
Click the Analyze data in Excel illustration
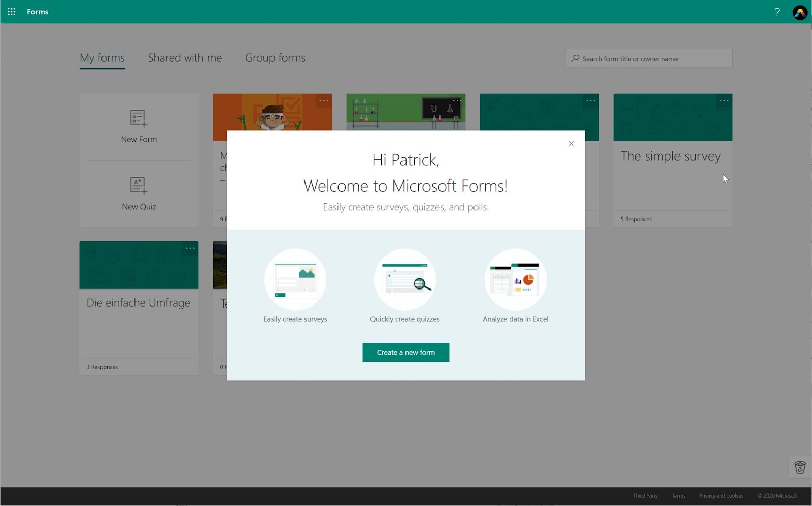pyautogui.click(x=516, y=279)
